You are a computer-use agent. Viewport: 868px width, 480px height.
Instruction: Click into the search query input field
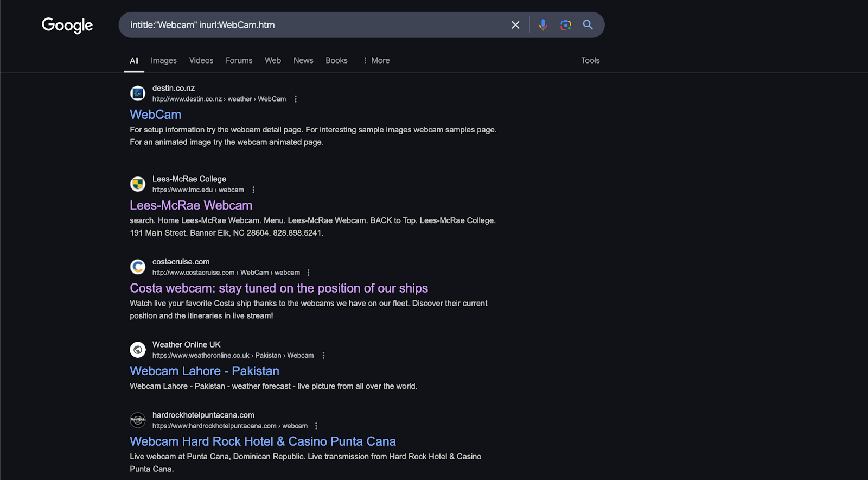point(315,25)
